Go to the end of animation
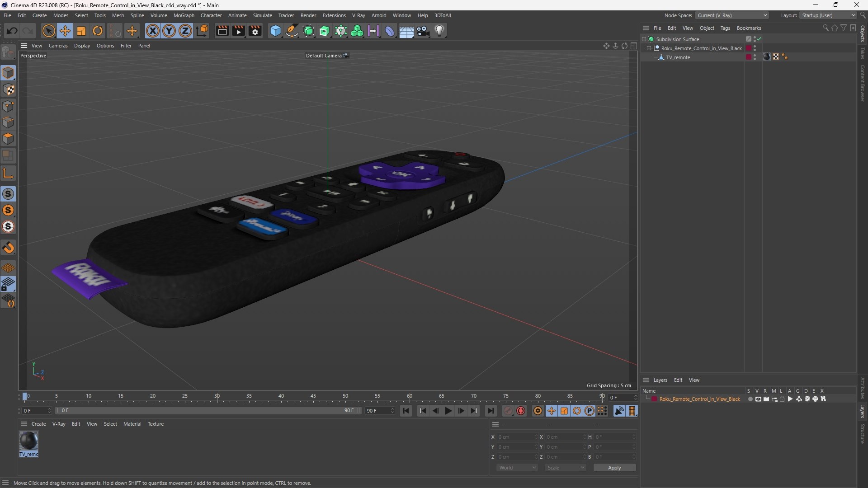The height and width of the screenshot is (488, 868). [x=491, y=411]
